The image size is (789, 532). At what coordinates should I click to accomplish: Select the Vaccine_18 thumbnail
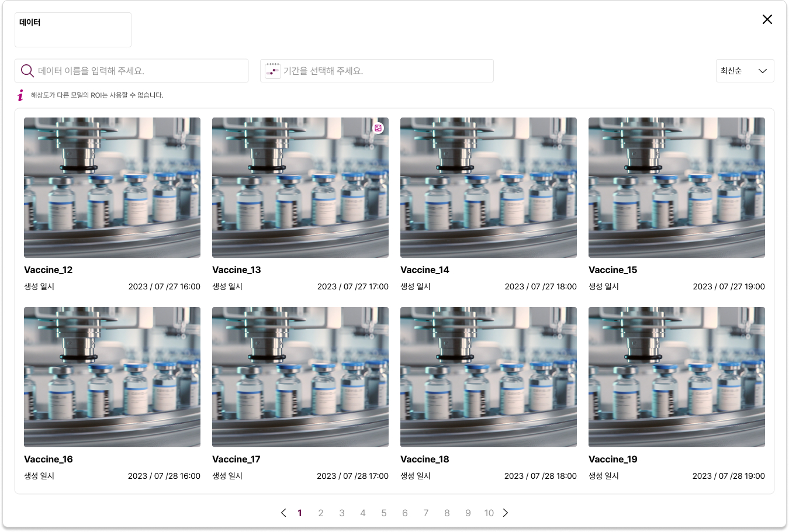[x=489, y=377]
